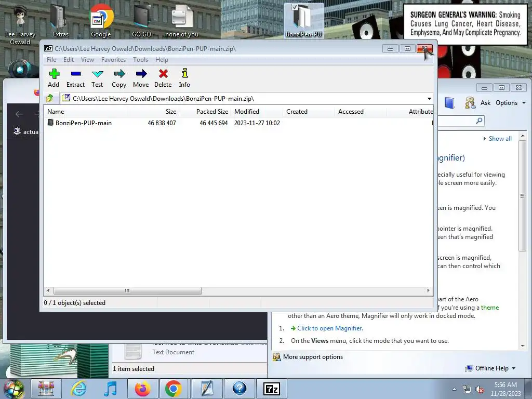This screenshot has height=399, width=532.
Task: Switch to Firefox in the taskbar
Action: pyautogui.click(x=143, y=389)
